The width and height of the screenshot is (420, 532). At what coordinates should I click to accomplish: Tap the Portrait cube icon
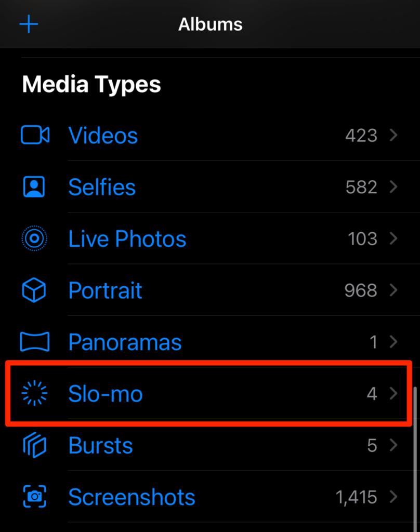point(34,290)
